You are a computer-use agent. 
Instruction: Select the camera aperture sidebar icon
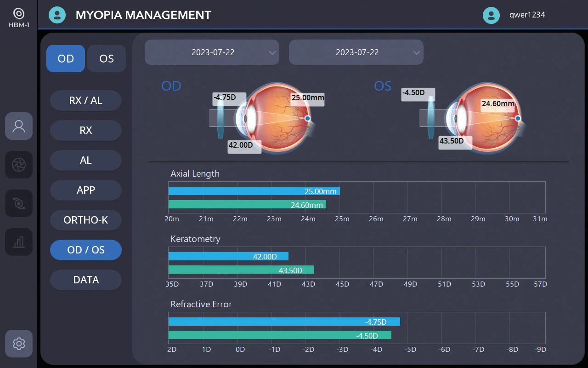click(x=19, y=165)
